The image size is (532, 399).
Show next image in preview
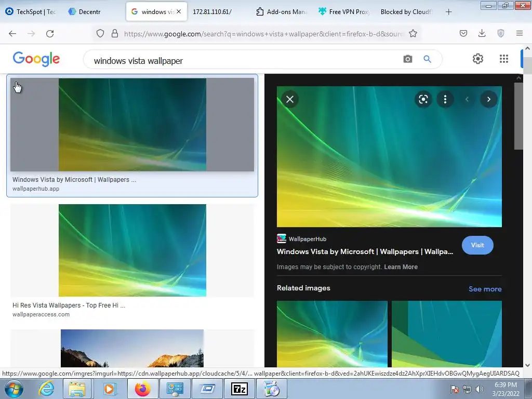tap(488, 99)
